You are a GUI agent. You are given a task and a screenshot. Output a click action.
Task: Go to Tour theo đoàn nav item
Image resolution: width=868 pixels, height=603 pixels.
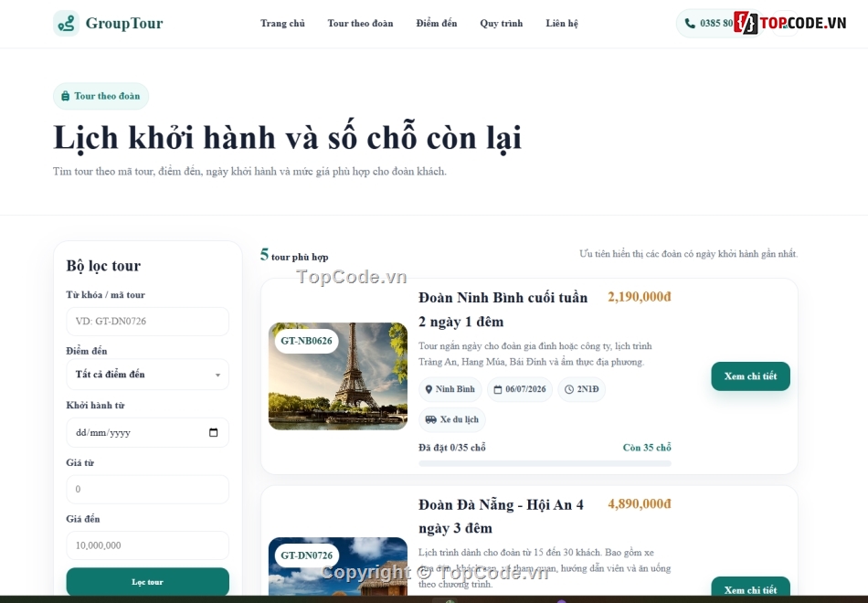360,23
